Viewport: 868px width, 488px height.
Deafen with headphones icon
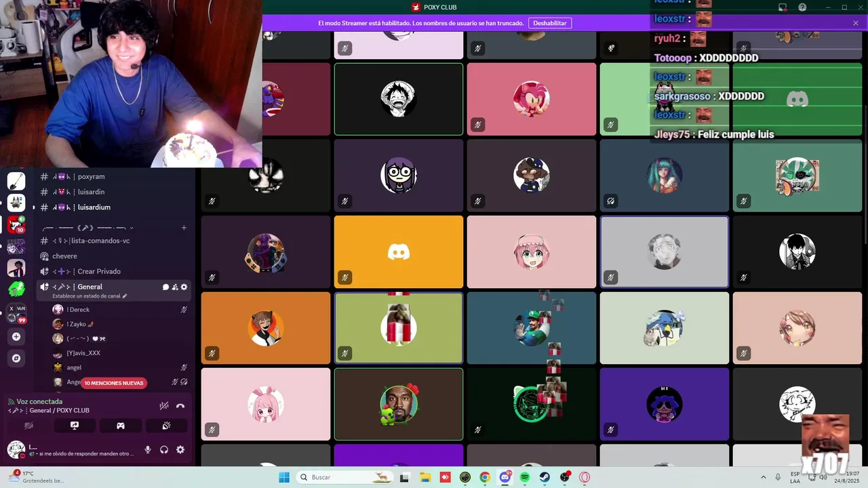point(164,449)
